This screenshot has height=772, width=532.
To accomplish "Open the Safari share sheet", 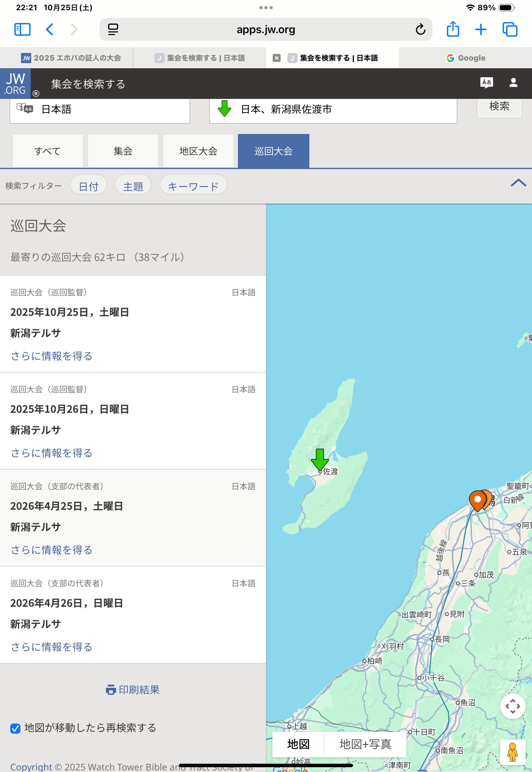I will 452,29.
